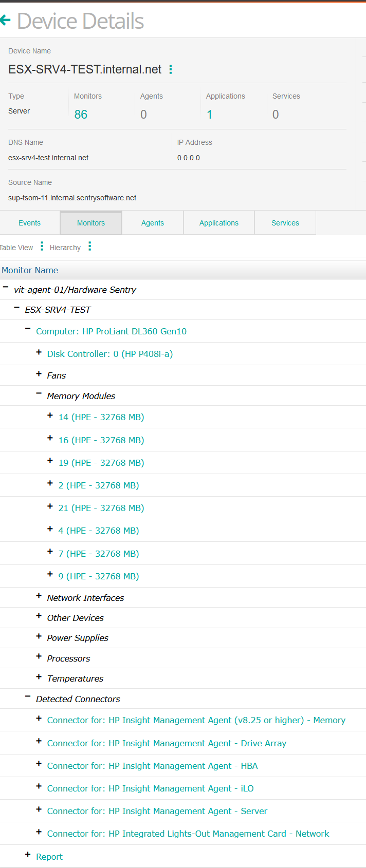Collapse the vit-agent-01/Hardware Sentry node
This screenshot has height=868, width=366.
pos(6,288)
